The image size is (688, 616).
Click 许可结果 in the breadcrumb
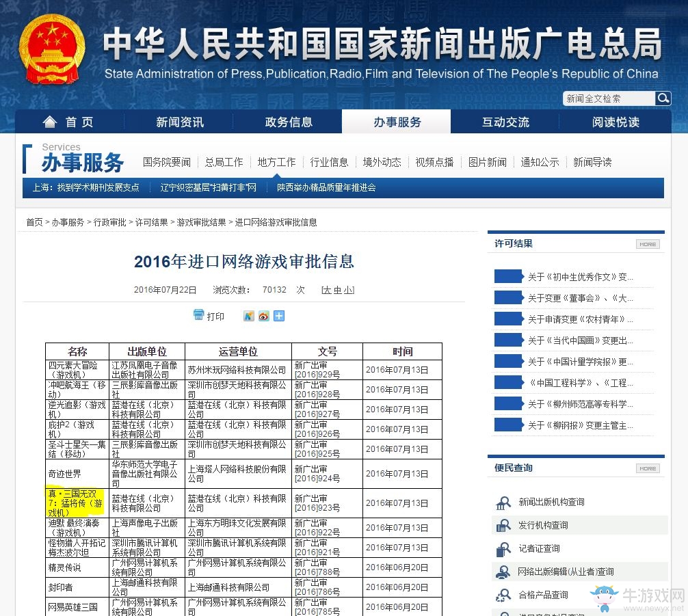tap(151, 222)
